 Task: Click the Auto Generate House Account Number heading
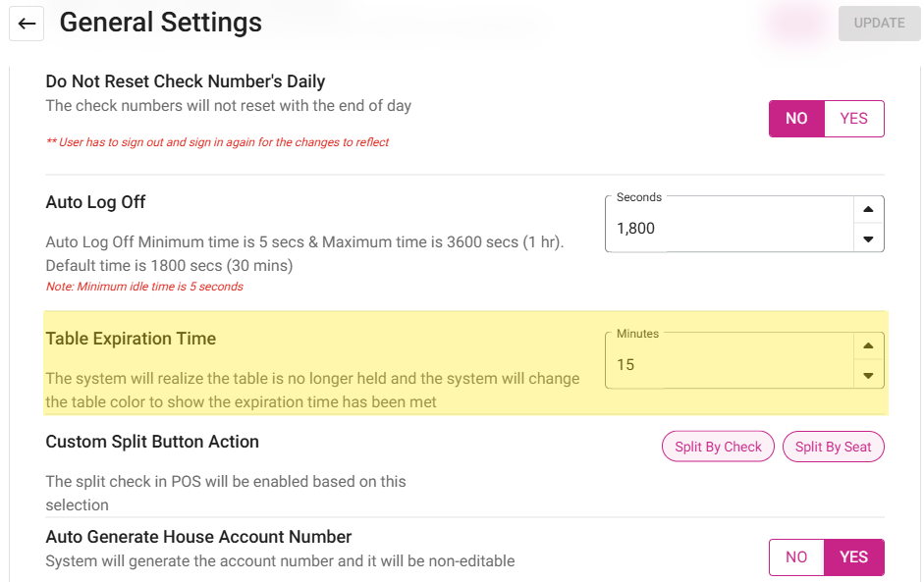pos(198,537)
